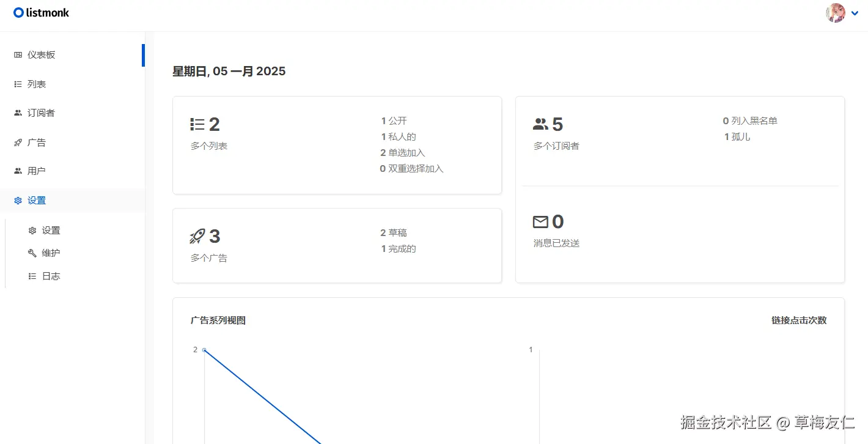
Task: Click the people icon beside count 5
Action: click(540, 125)
